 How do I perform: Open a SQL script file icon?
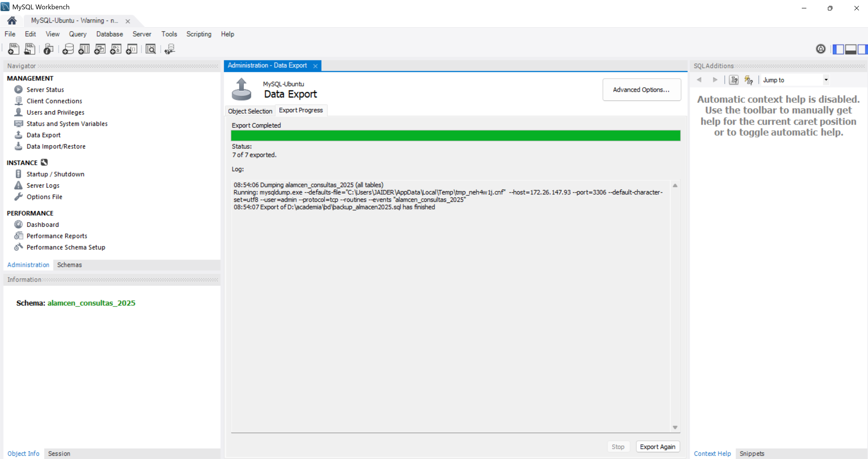point(30,49)
